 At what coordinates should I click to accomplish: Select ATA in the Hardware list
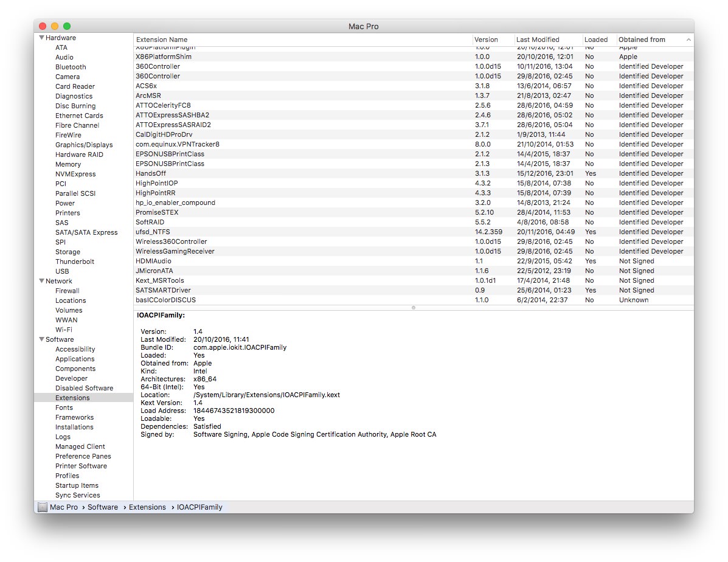(61, 47)
